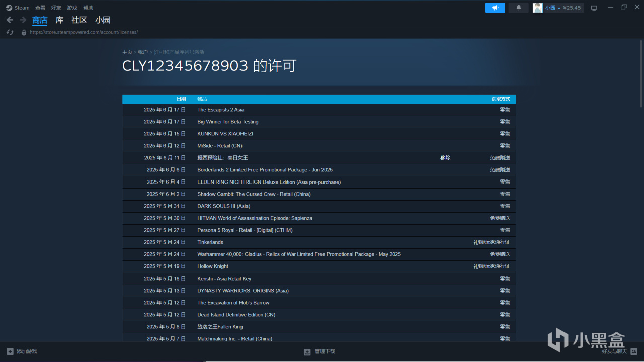Open the 小园 profile tab
The width and height of the screenshot is (644, 362).
[103, 20]
